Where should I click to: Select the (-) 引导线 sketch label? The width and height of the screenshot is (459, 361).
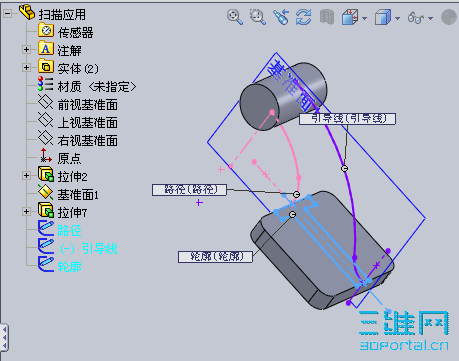89,249
